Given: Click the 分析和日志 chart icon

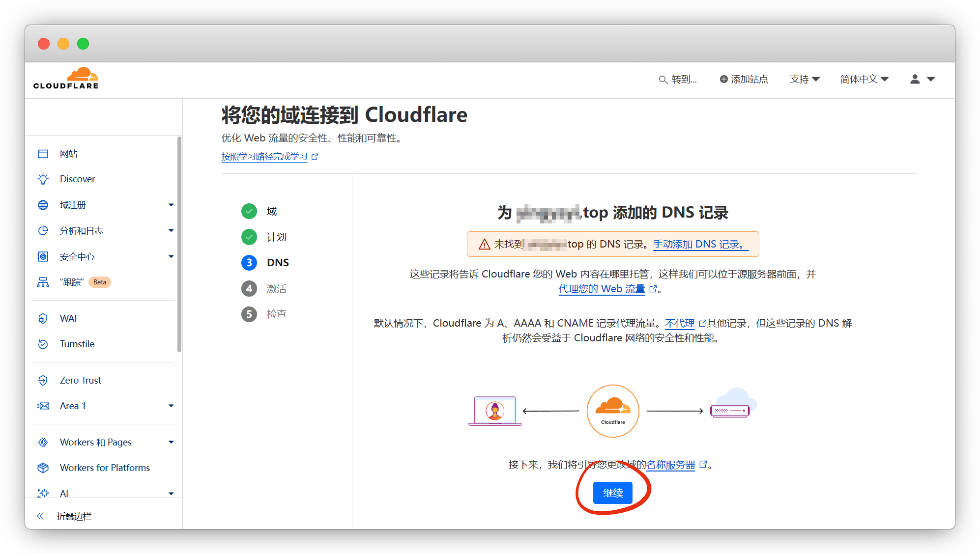Looking at the screenshot, I should coord(43,230).
